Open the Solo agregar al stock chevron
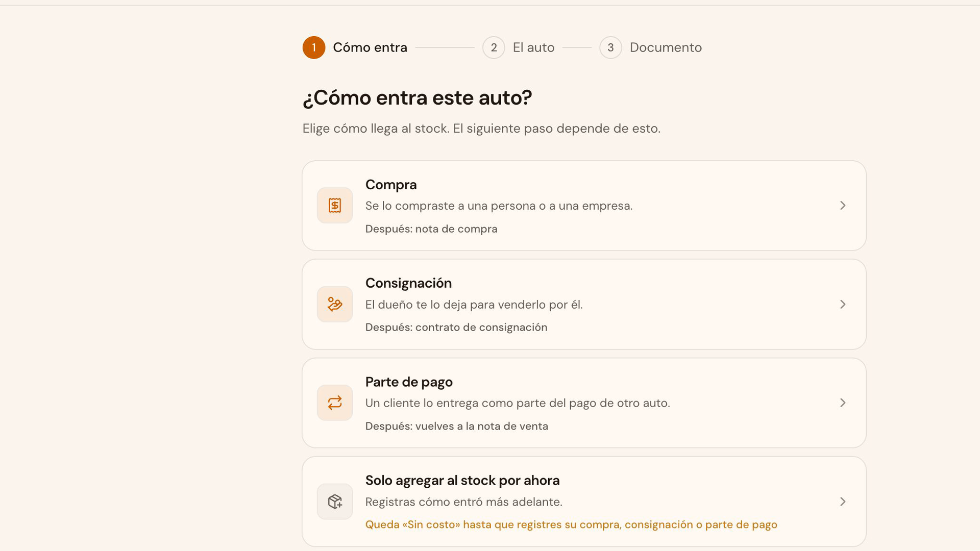 [843, 502]
